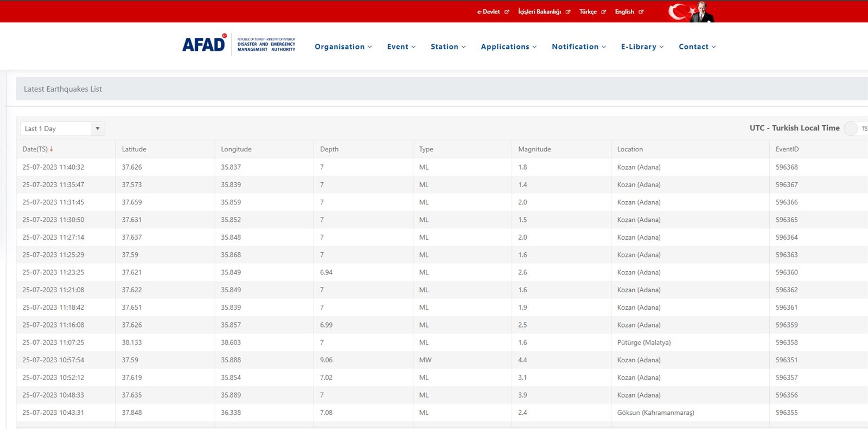Expand the Applications menu

508,47
